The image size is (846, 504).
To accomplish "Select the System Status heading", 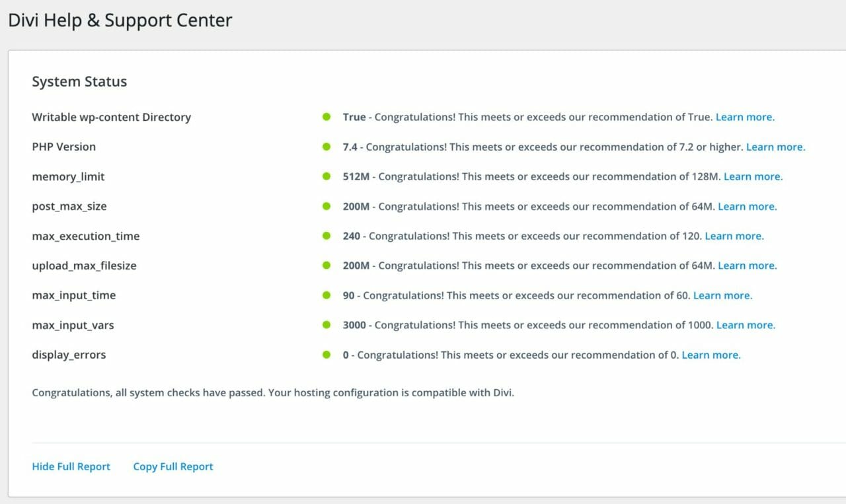I will pos(79,81).
